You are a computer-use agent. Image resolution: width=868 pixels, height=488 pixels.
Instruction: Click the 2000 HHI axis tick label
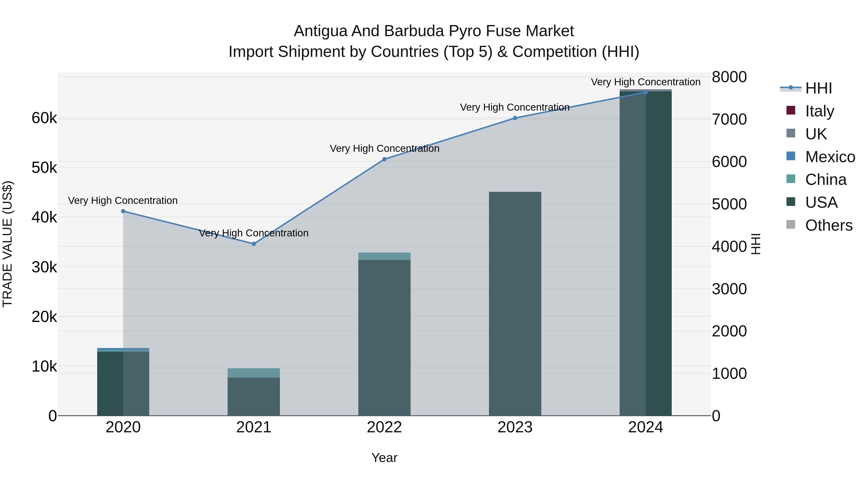(730, 331)
